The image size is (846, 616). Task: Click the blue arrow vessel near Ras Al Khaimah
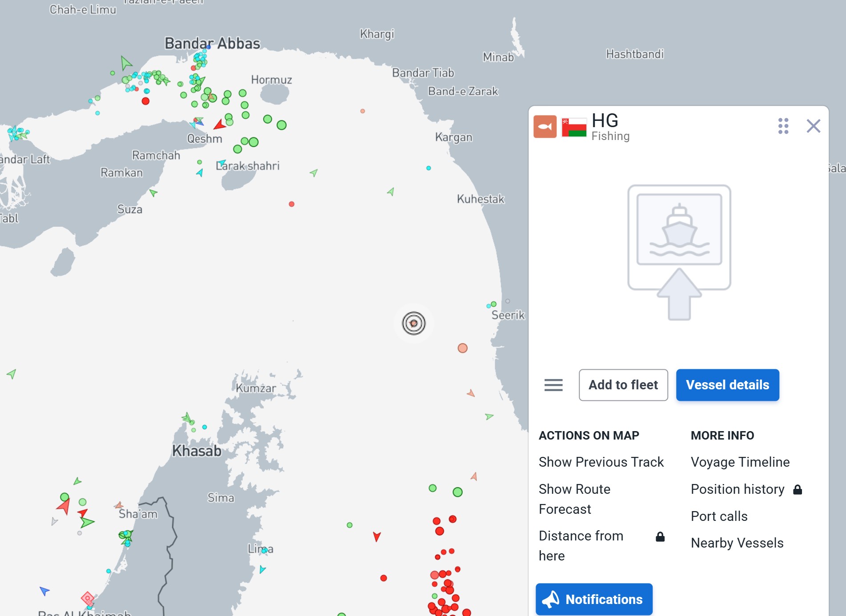tap(44, 591)
